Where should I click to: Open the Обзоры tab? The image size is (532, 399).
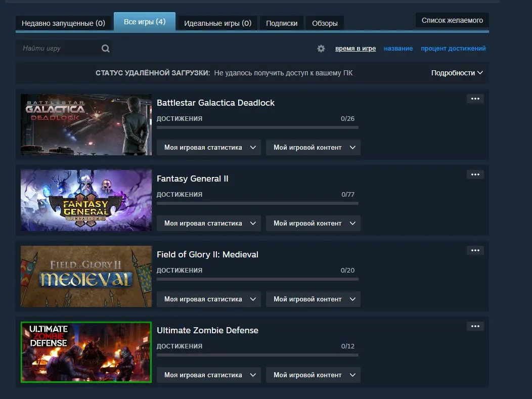point(325,23)
